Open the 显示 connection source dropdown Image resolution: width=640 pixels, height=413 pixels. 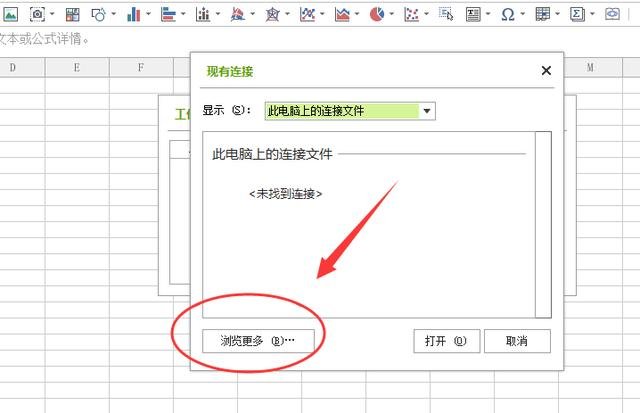coord(350,111)
